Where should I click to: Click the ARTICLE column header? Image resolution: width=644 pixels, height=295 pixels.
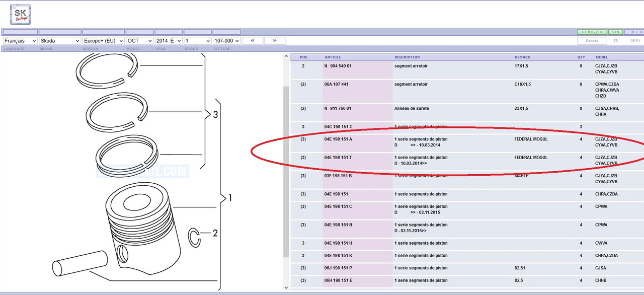[333, 57]
